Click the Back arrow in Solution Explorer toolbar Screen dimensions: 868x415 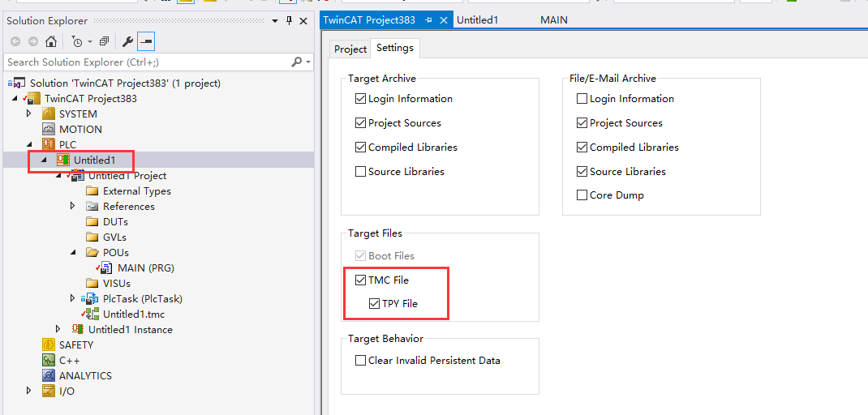pyautogui.click(x=15, y=41)
